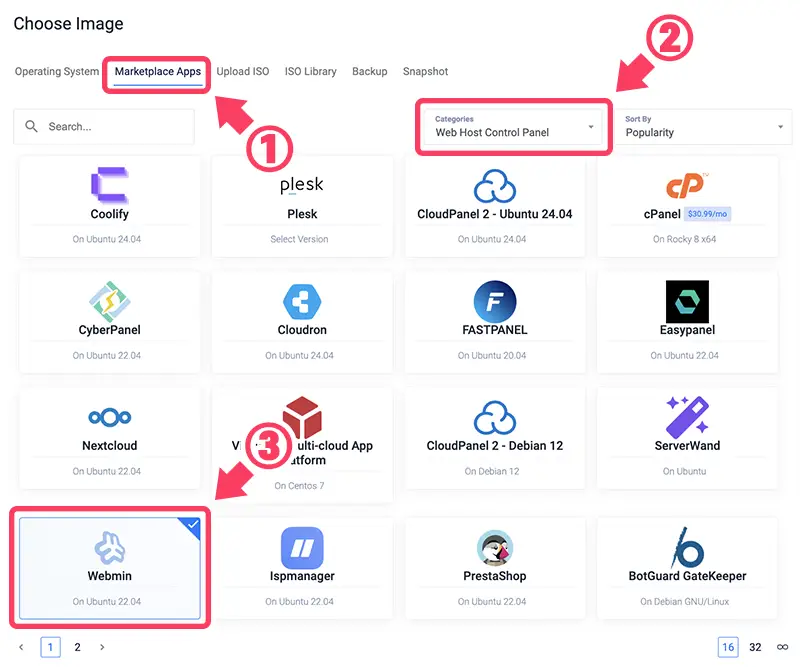Image resolution: width=800 pixels, height=667 pixels.
Task: Choose the FASTPANEL round logo
Action: [494, 301]
